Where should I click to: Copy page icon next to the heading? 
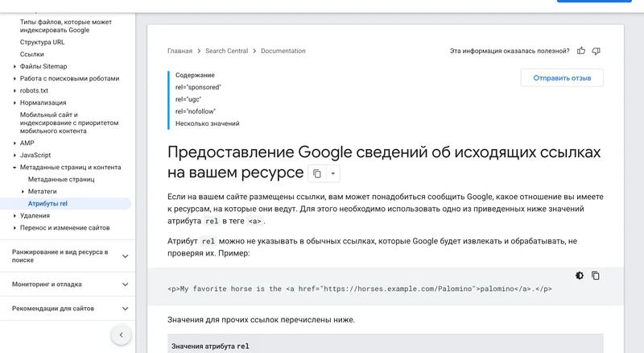pyautogui.click(x=317, y=173)
